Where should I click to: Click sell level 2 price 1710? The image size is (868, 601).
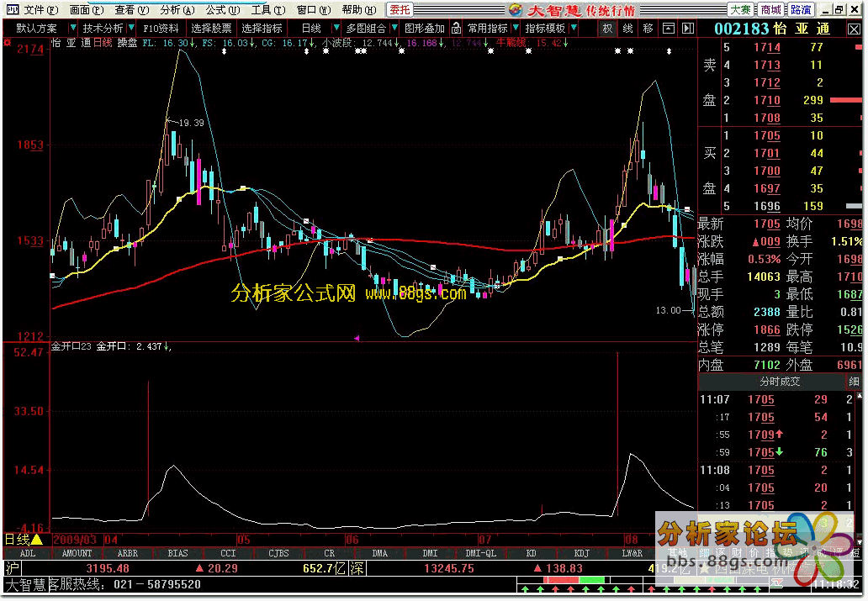(767, 100)
